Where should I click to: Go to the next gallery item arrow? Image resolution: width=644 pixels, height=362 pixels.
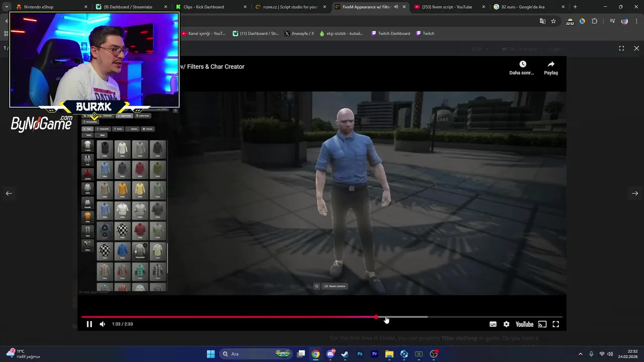point(635,193)
